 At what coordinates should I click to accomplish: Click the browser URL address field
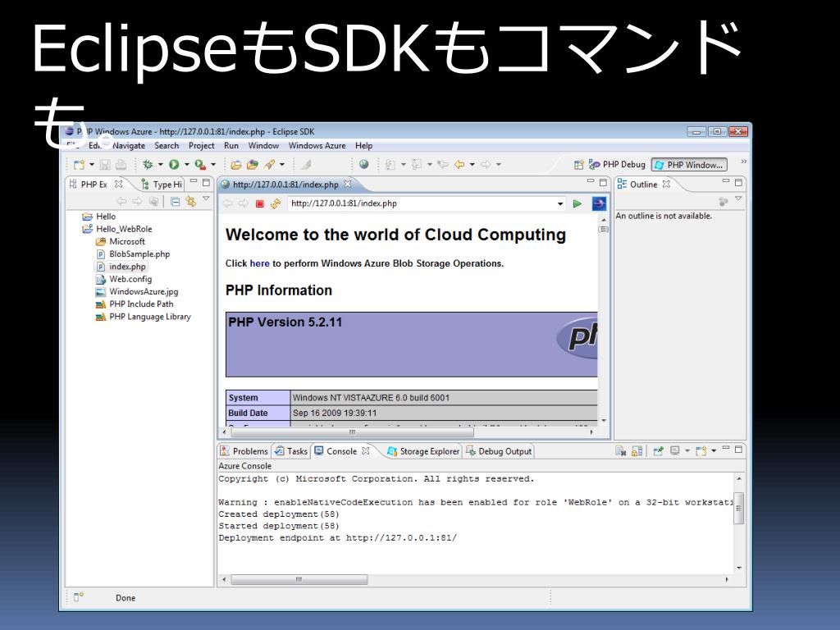pyautogui.click(x=422, y=203)
